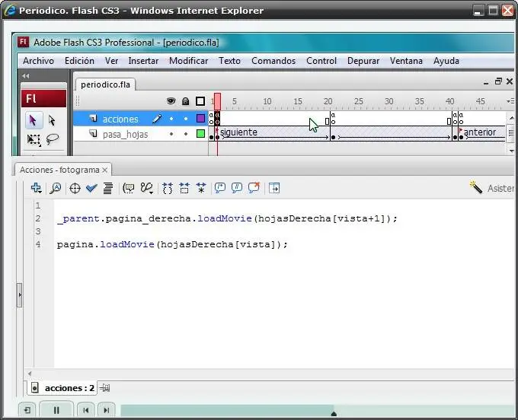Collapse tools panel double-arrow

[26, 76]
